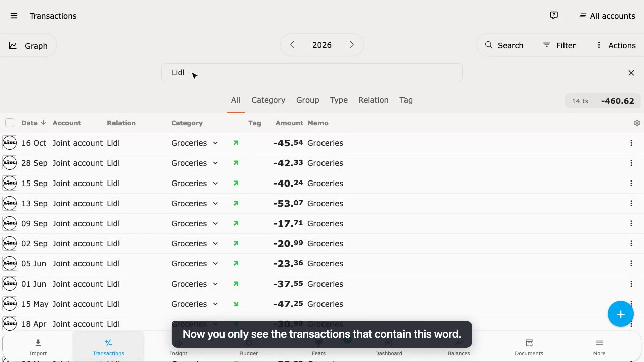Open the Search button

504,45
